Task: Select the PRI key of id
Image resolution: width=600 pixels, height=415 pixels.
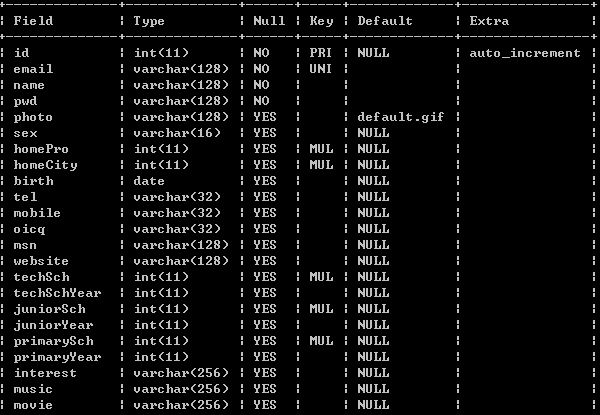Action: coord(321,53)
